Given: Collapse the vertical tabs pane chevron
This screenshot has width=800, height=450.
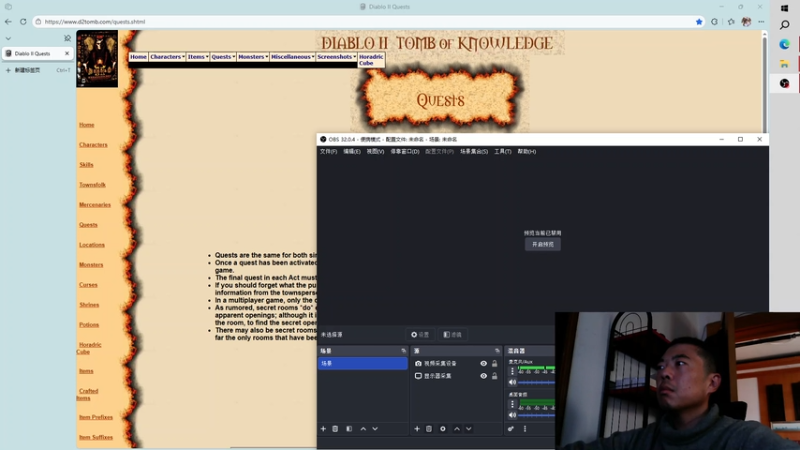Looking at the screenshot, I should click(x=8, y=38).
